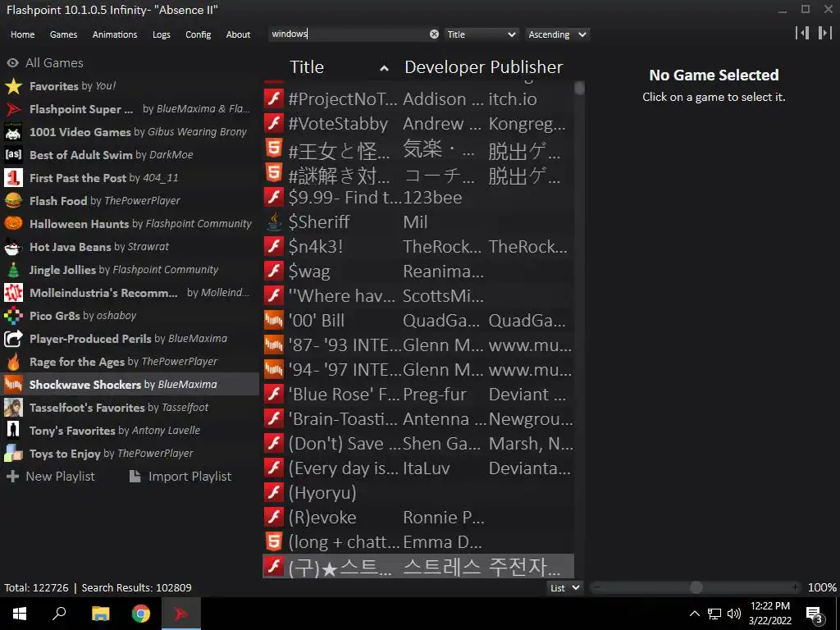Click the Shockwave icon beside '00' Bill

[274, 320]
